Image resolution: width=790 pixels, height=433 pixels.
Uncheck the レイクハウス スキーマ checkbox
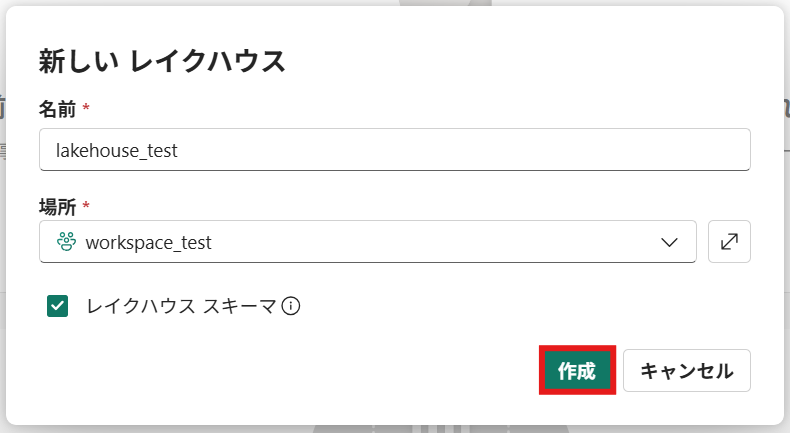[x=57, y=306]
